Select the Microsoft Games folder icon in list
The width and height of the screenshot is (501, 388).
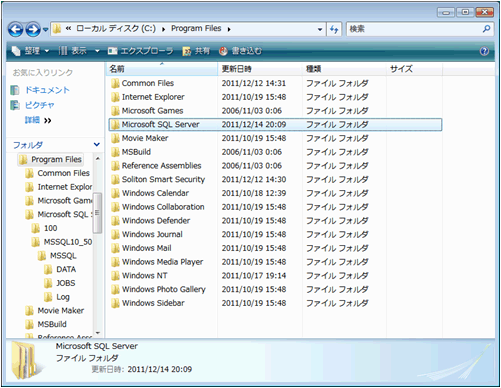tap(115, 111)
